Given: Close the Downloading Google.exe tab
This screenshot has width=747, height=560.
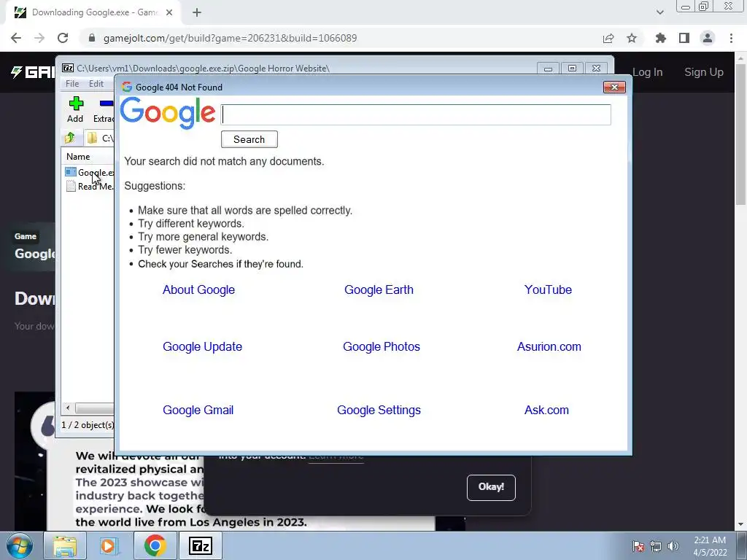Looking at the screenshot, I should pos(169,12).
